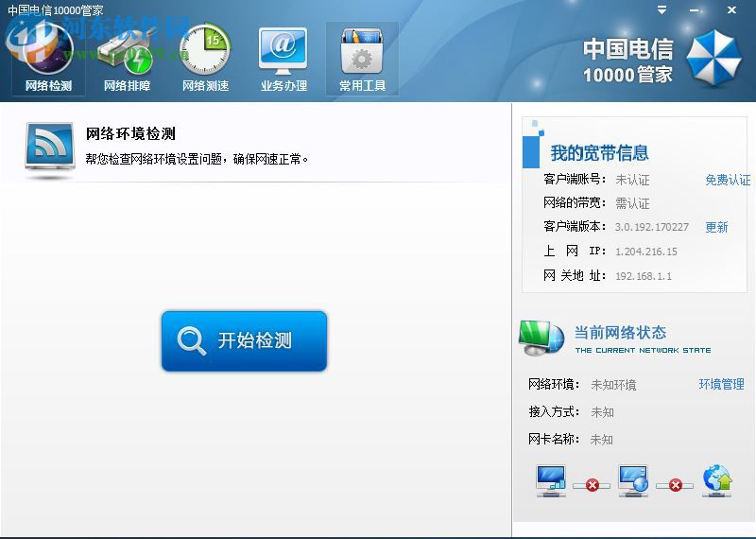Click the China Telecom umbrella logo
The width and height of the screenshot is (756, 539).
click(713, 59)
